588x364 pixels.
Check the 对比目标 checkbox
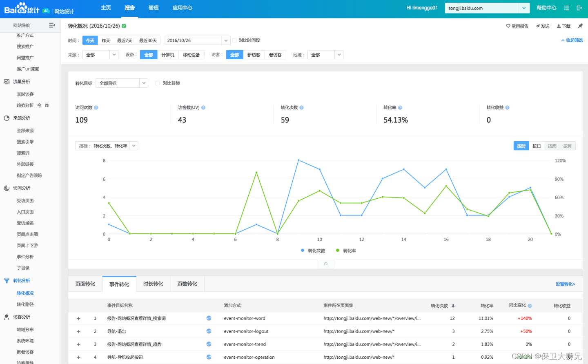click(x=158, y=83)
